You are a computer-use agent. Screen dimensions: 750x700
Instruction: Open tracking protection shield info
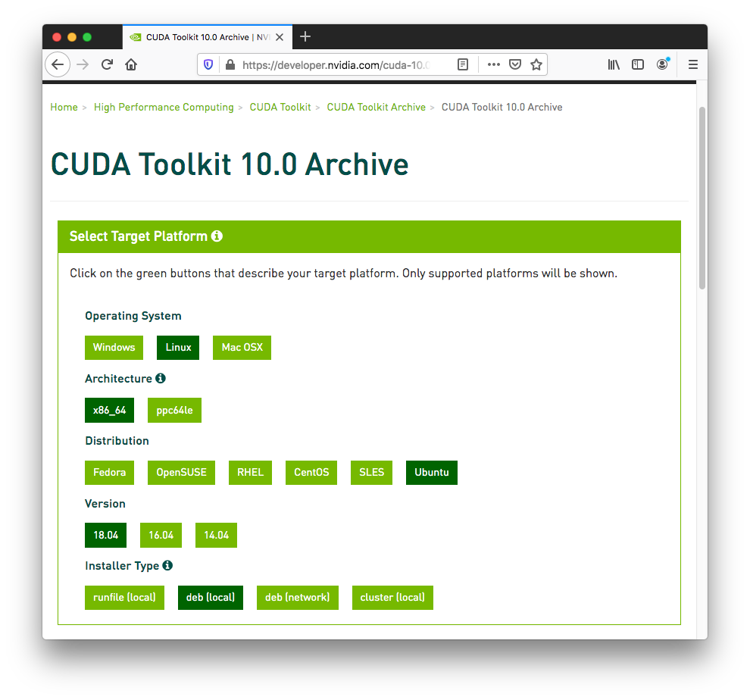click(208, 64)
